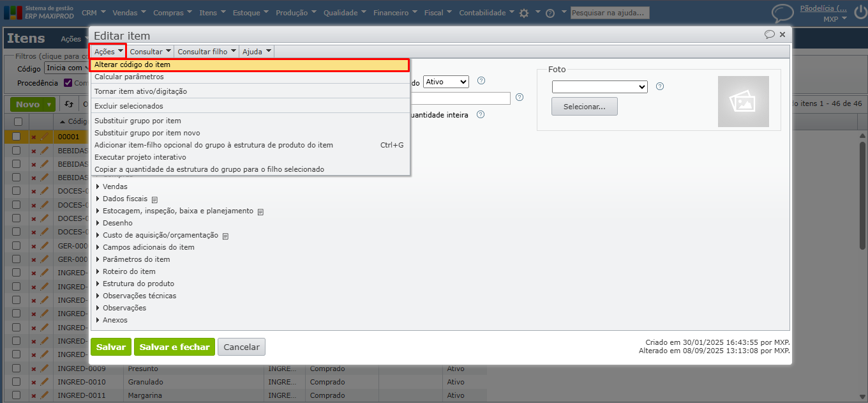Image resolution: width=868 pixels, height=403 pixels.
Task: Open the Estoque main menu
Action: pyautogui.click(x=250, y=13)
